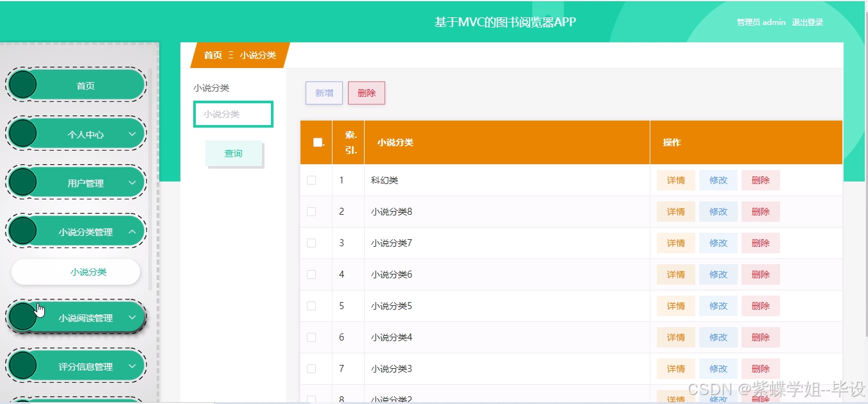Viewport: 868px width, 404px height.
Task: Click the chevron beside 用户管理
Action: (132, 183)
